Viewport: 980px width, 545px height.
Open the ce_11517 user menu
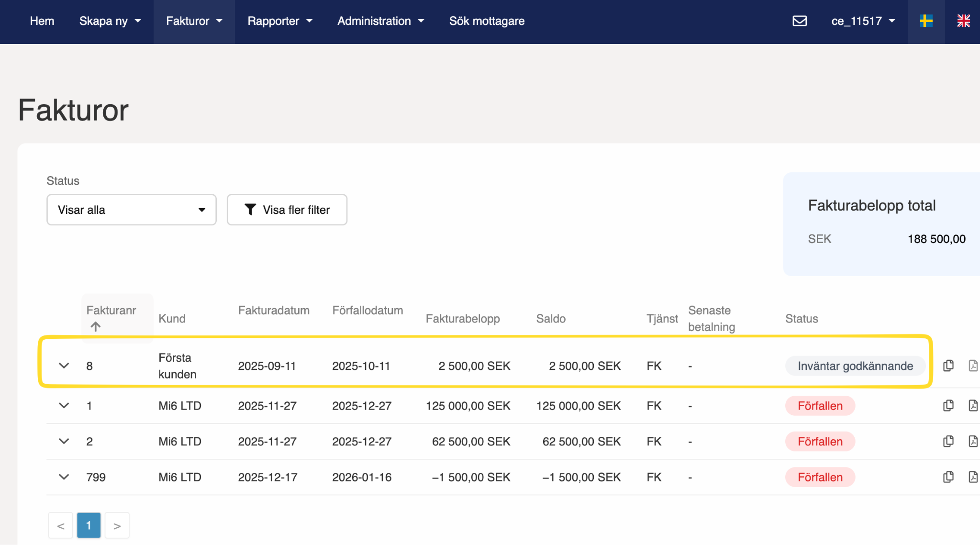click(x=863, y=21)
